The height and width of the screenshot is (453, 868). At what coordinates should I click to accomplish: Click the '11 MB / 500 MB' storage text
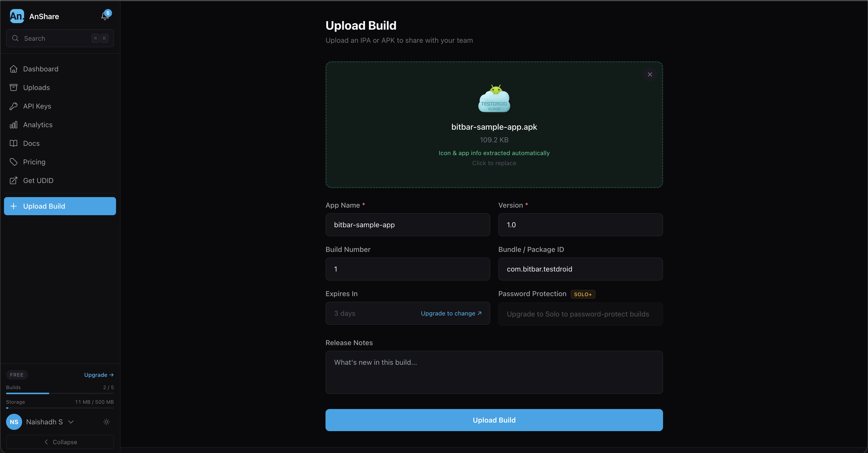(94, 402)
